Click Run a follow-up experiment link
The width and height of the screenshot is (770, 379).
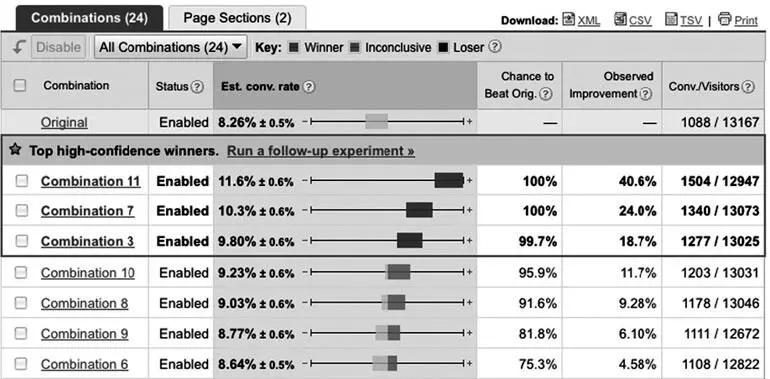point(321,151)
